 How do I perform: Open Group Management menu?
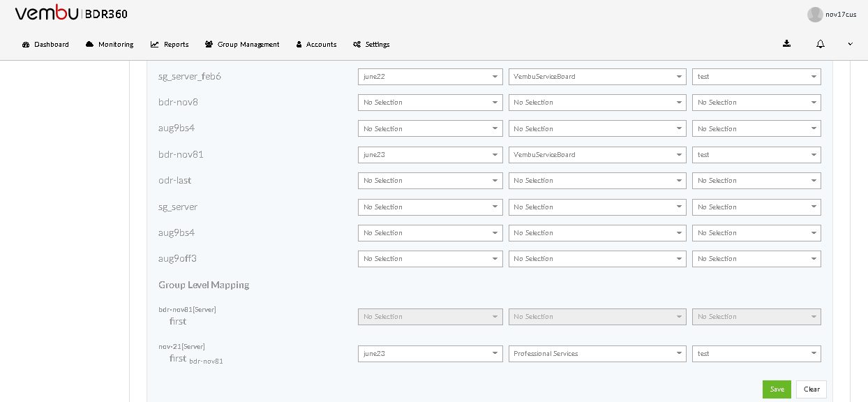[x=242, y=44]
